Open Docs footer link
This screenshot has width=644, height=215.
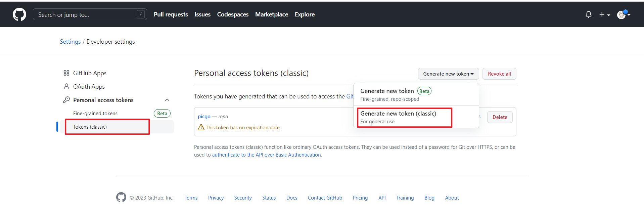[x=292, y=198]
